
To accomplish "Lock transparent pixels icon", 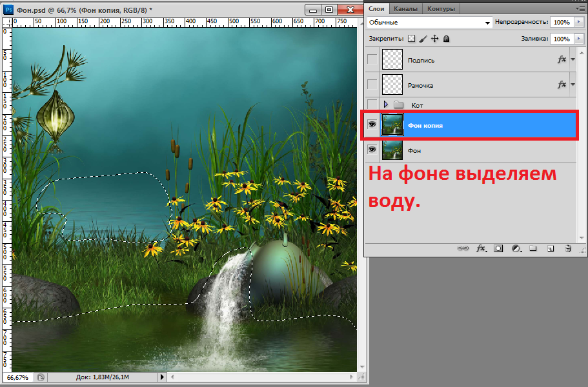I will 412,39.
